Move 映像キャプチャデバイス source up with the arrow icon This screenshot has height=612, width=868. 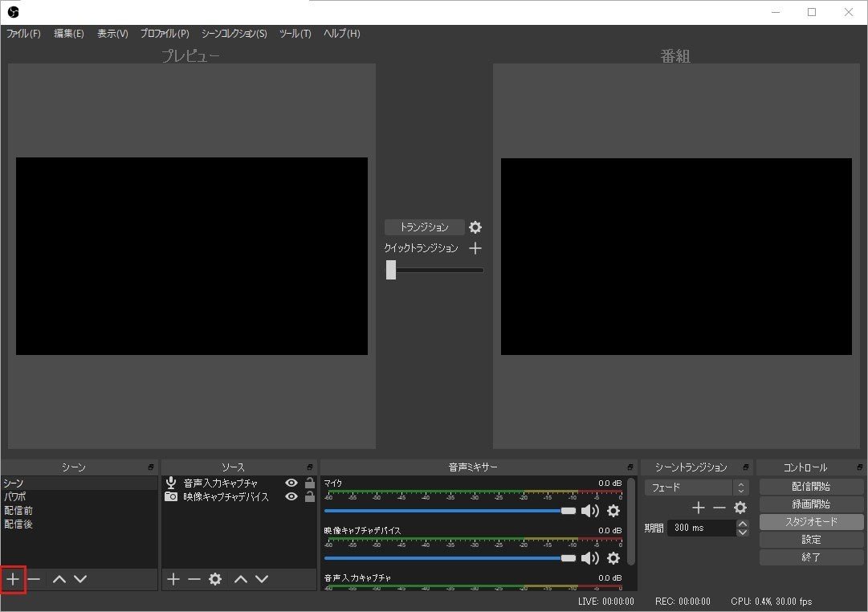[x=239, y=579]
